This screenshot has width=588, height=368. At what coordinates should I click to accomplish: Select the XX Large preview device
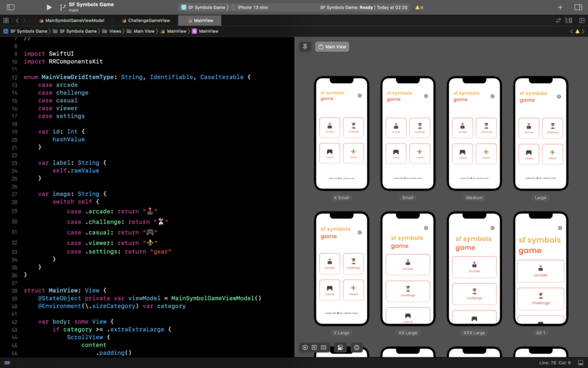[x=408, y=269]
